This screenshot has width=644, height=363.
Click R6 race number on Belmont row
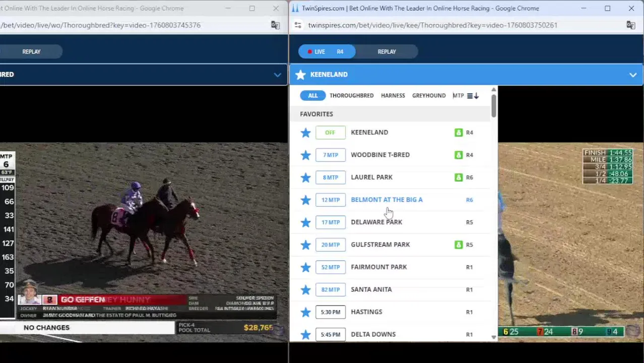coord(470,200)
